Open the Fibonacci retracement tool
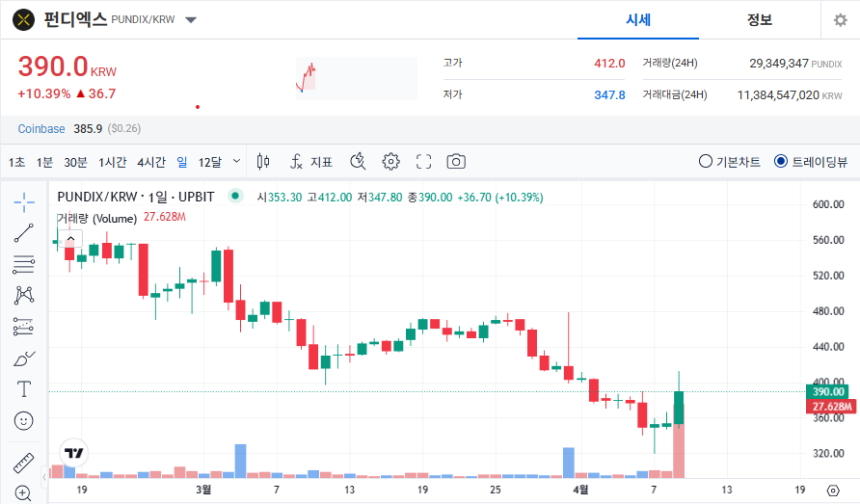The image size is (860, 504). (x=23, y=264)
